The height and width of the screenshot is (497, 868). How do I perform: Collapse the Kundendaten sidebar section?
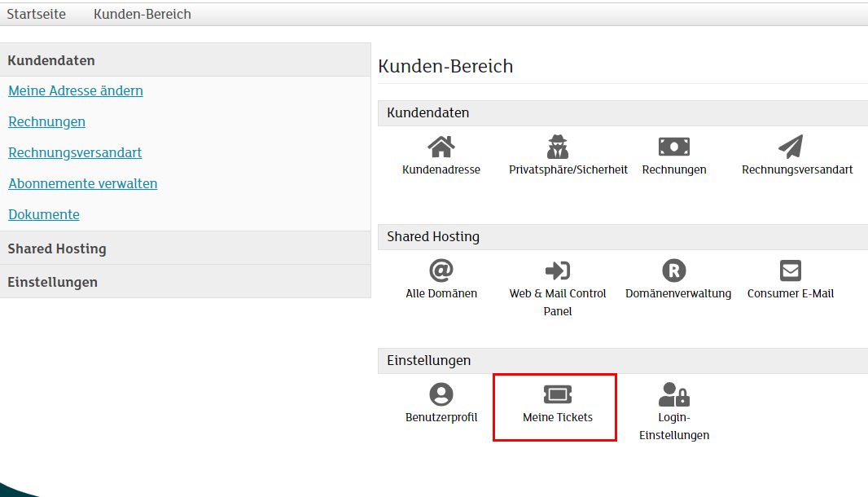tap(51, 60)
